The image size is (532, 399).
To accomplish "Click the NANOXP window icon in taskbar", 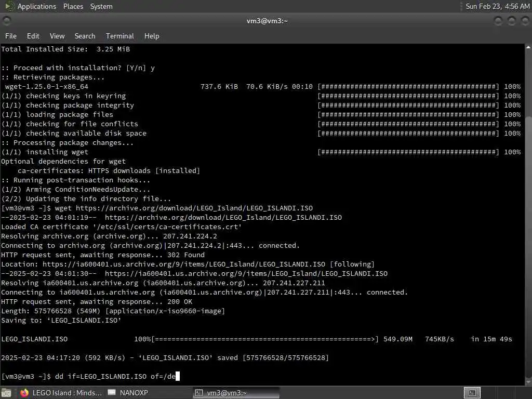I will (x=112, y=393).
